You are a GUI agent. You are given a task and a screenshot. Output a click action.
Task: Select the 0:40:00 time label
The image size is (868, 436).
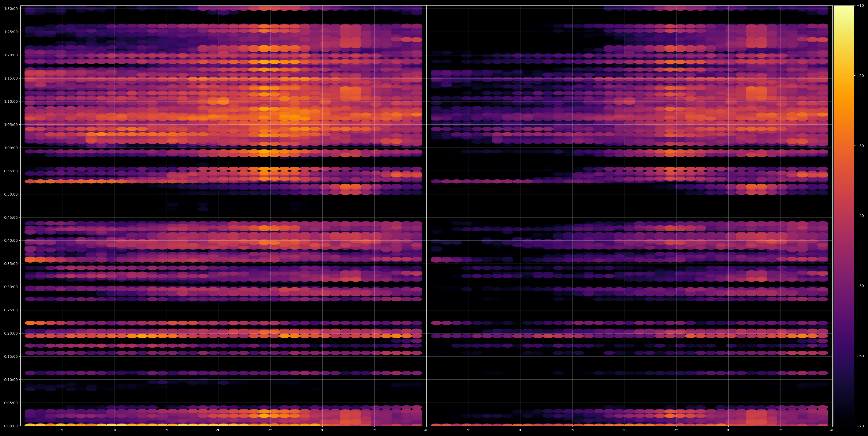11,241
